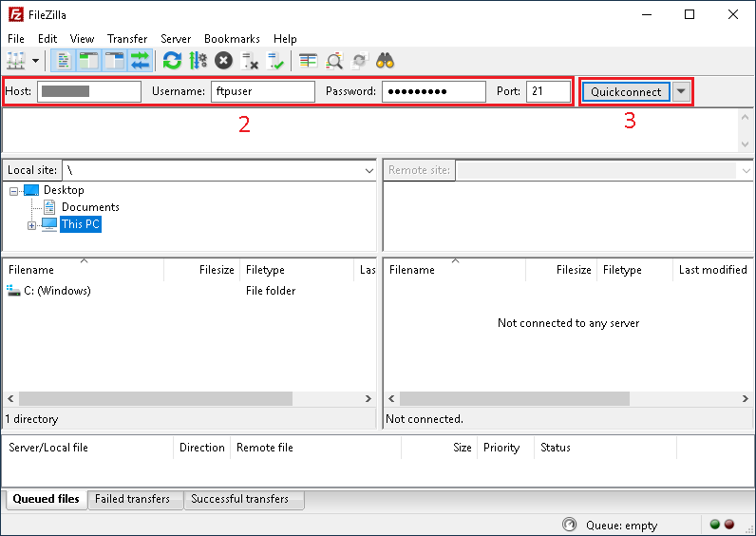Sort remote list by Filename column

(x=455, y=270)
